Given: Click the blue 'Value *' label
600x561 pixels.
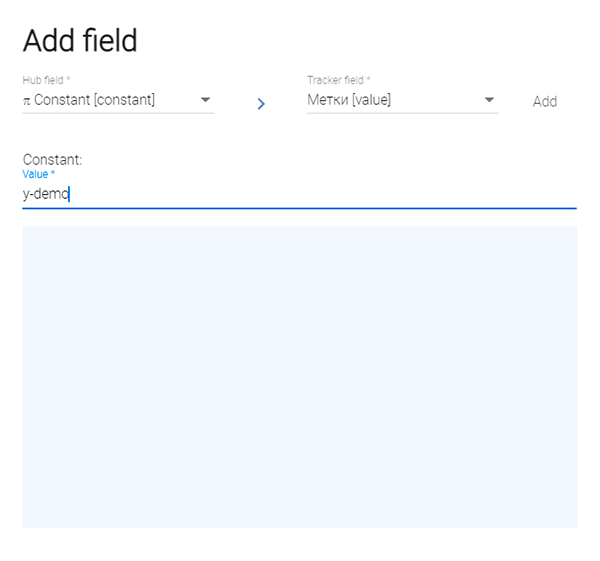Looking at the screenshot, I should coord(39,174).
